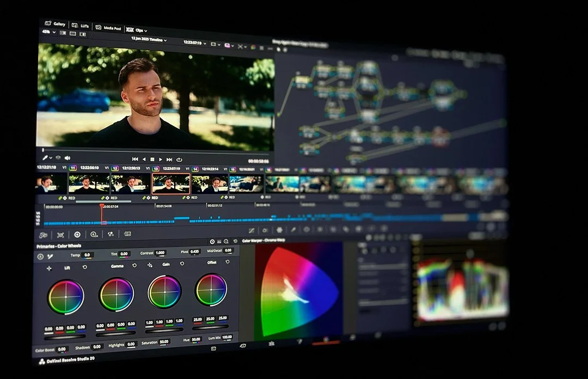Open the LUTs panel
Viewport: 588px width, 379px height.
80,26
